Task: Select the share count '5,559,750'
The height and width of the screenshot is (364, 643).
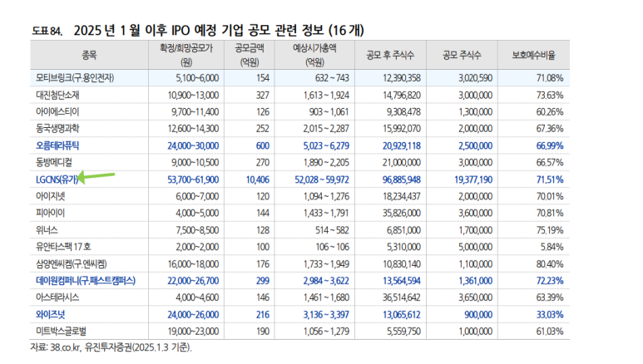Action: pyautogui.click(x=403, y=332)
